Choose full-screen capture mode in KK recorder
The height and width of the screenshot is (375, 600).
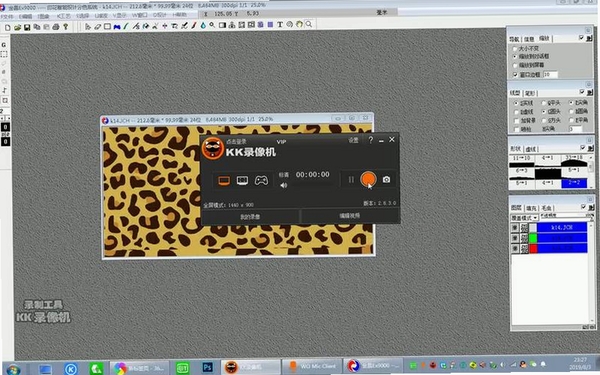pos(224,181)
